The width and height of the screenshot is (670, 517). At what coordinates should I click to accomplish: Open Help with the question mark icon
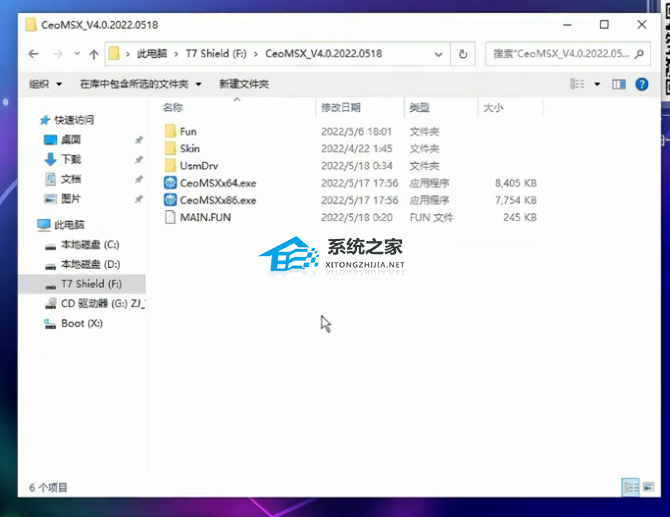642,84
